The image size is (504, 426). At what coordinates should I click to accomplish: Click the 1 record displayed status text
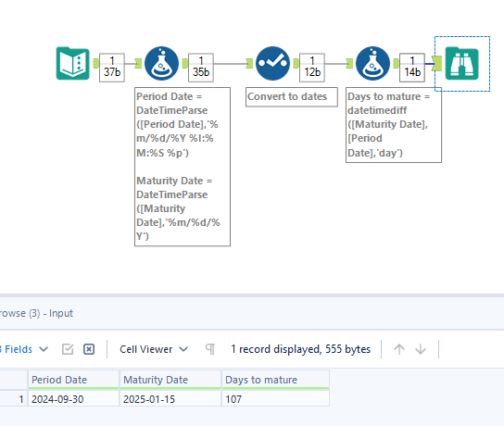point(300,349)
